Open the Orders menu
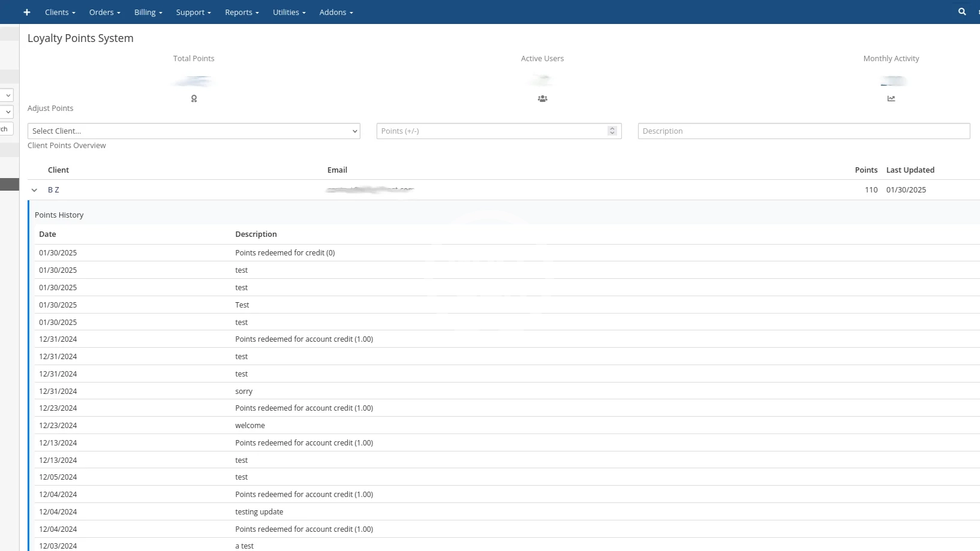This screenshot has width=980, height=551. point(104,12)
